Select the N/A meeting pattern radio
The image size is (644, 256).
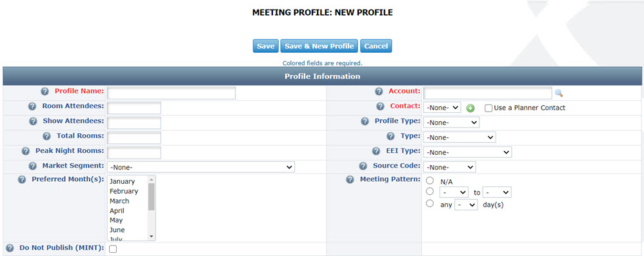pyautogui.click(x=430, y=181)
